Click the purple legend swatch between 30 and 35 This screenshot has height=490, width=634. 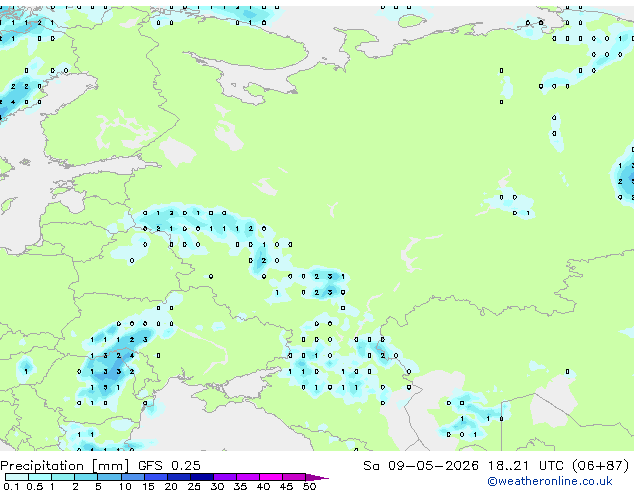[x=225, y=477]
